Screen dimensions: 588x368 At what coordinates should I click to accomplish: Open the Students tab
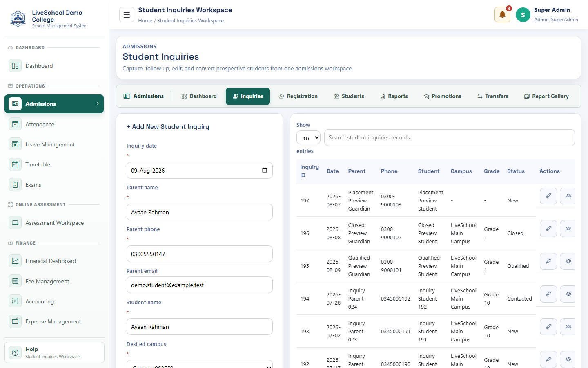(349, 96)
